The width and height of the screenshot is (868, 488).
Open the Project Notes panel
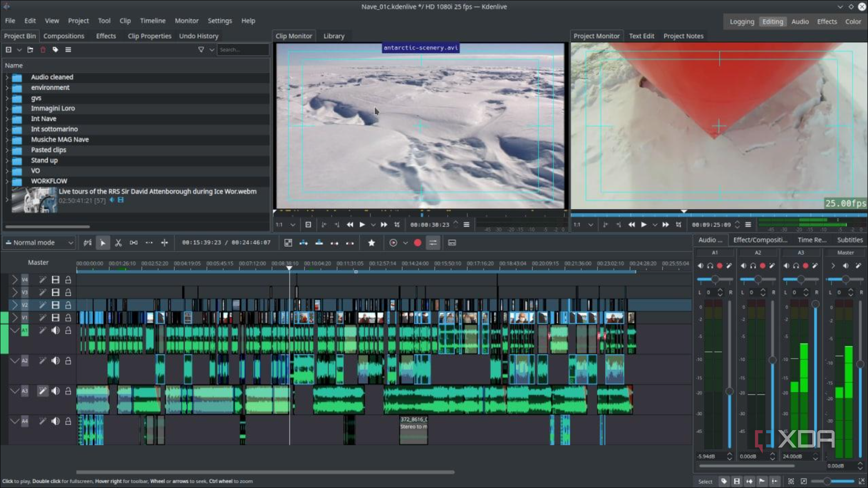click(683, 36)
